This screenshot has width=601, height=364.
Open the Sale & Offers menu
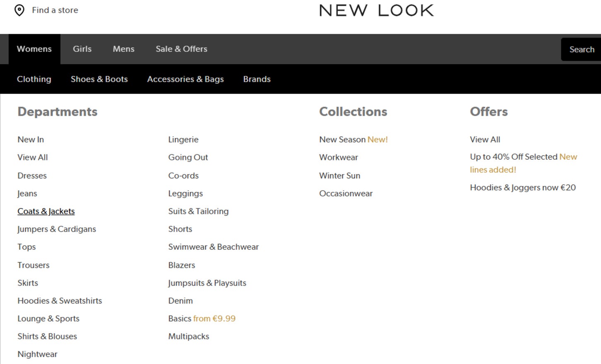click(181, 49)
